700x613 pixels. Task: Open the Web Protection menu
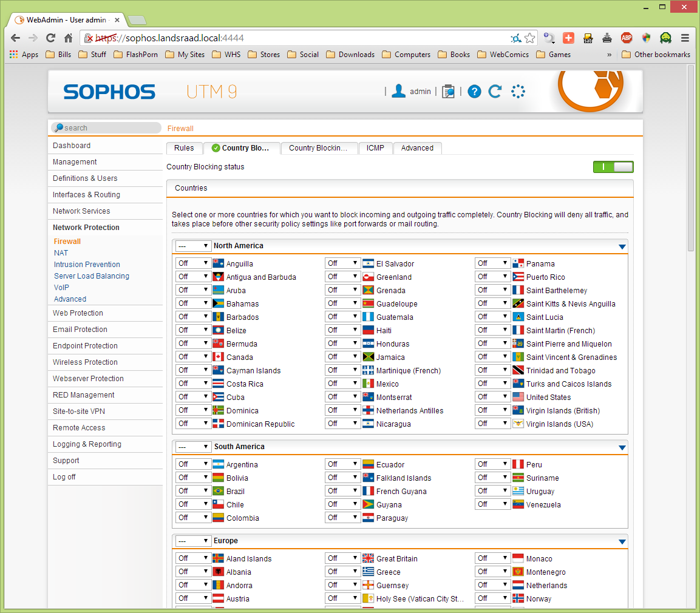pyautogui.click(x=106, y=313)
